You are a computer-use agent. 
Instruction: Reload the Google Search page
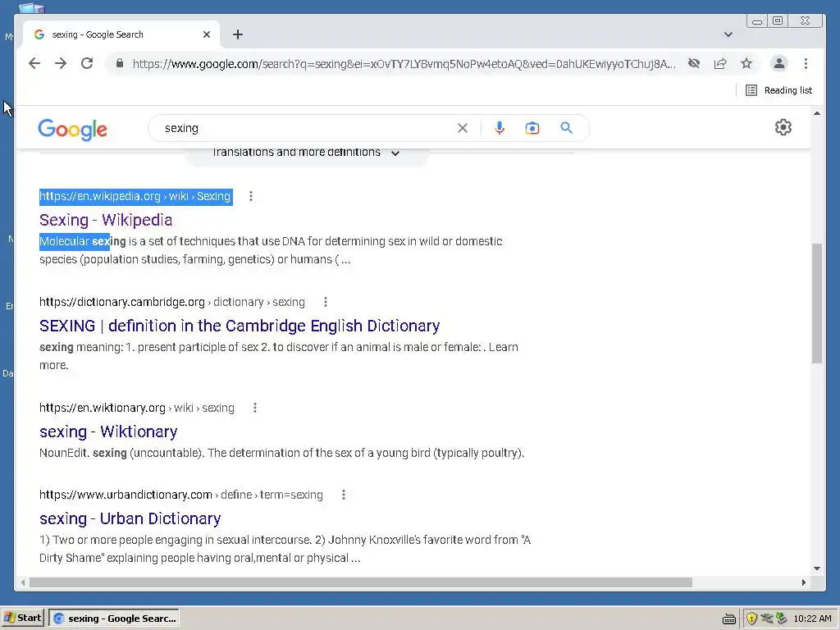pyautogui.click(x=87, y=64)
